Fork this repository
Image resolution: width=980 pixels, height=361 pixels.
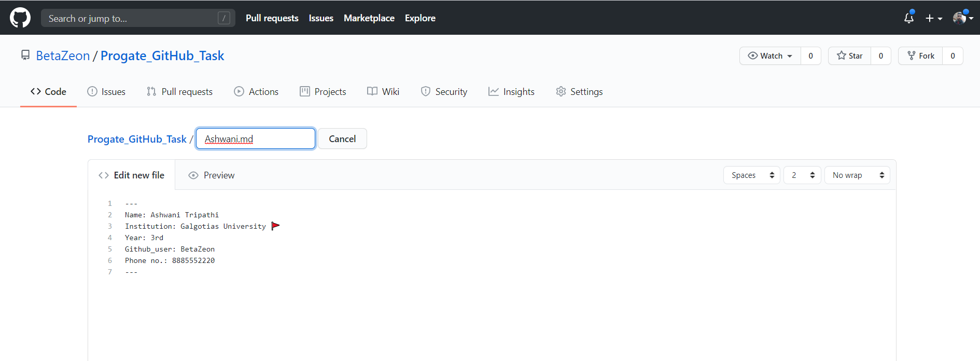pos(920,55)
